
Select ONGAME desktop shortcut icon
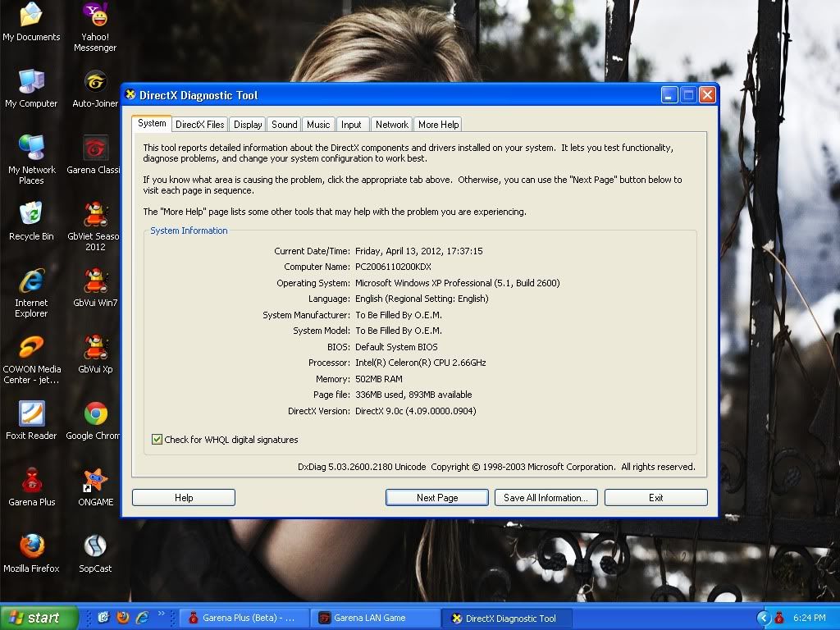95,487
